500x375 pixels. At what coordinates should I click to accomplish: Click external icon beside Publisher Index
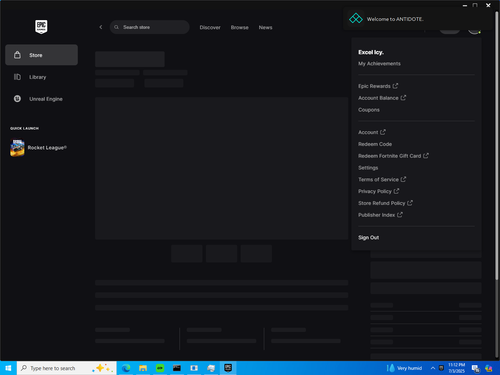400,215
